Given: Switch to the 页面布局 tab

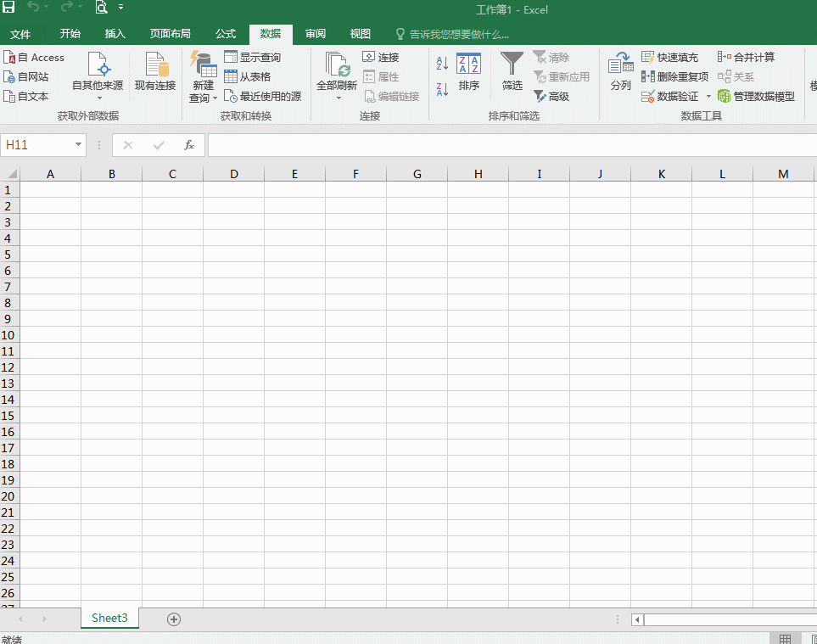Looking at the screenshot, I should click(170, 34).
